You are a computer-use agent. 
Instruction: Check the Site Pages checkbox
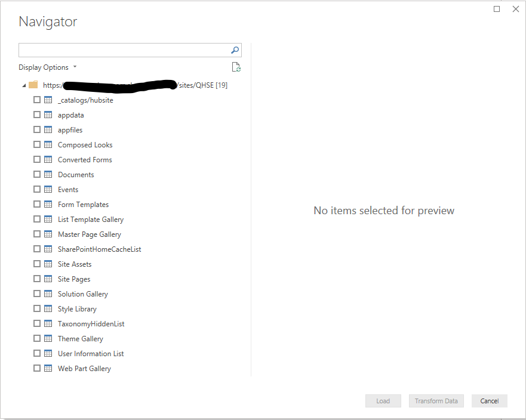coord(37,279)
